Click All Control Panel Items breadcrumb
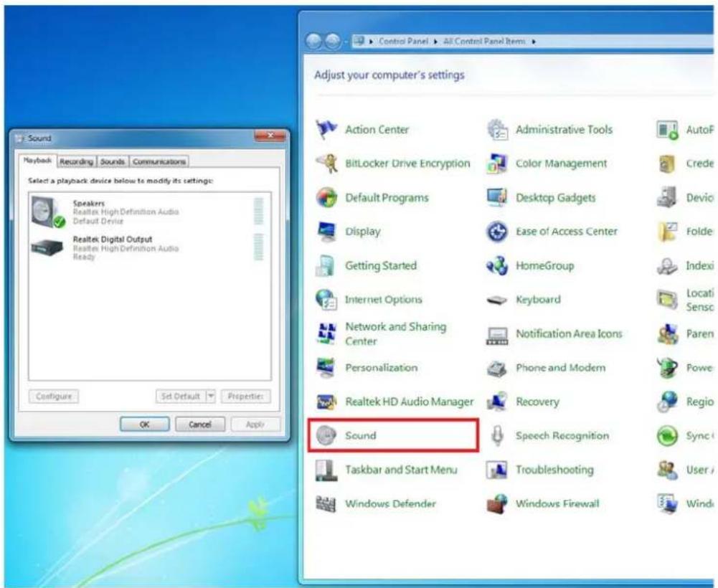This screenshot has width=718, height=588. [x=484, y=42]
